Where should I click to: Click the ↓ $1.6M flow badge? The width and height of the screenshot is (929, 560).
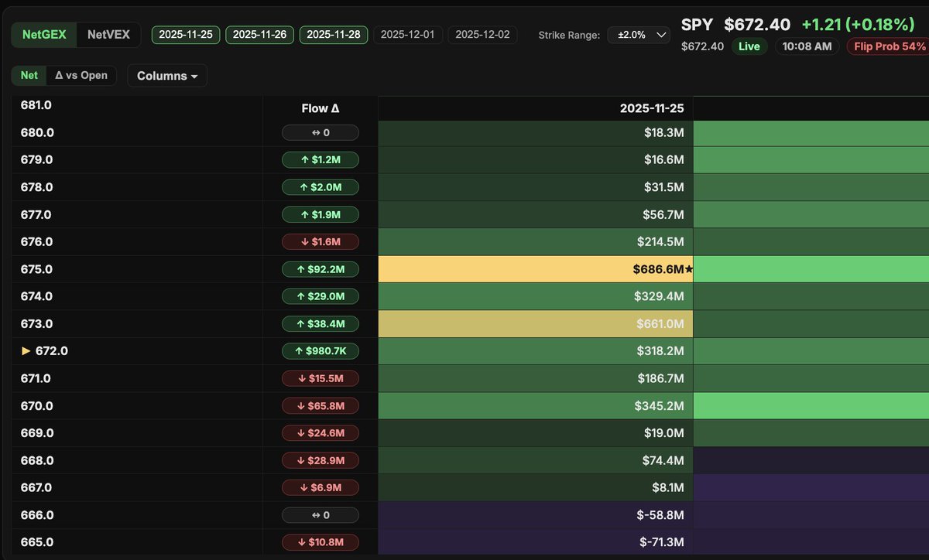click(321, 242)
